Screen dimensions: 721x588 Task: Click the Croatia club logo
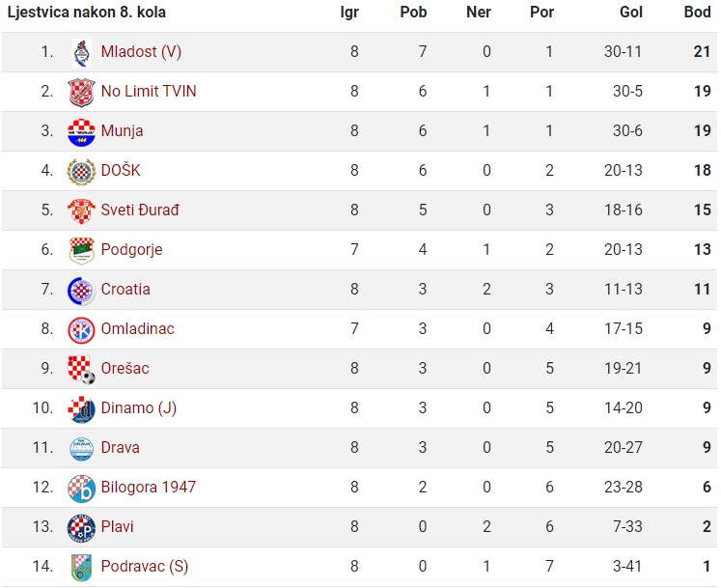pos(81,291)
